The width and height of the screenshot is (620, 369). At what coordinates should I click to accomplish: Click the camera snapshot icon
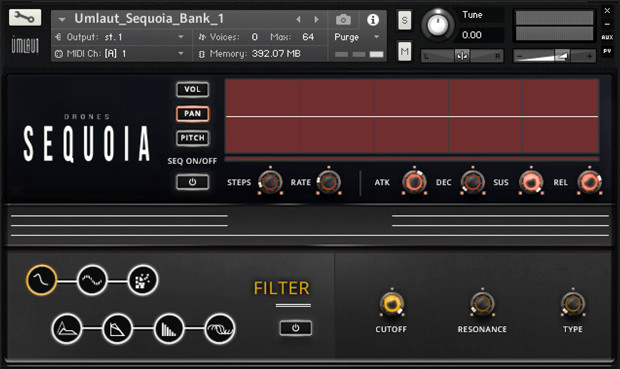tap(343, 19)
